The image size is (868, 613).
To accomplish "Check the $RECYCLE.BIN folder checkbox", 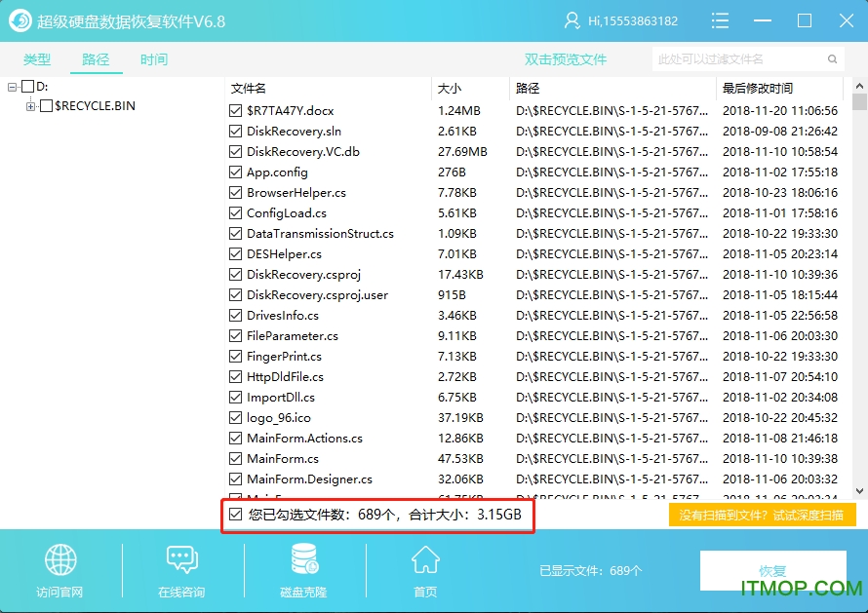I will [x=46, y=106].
